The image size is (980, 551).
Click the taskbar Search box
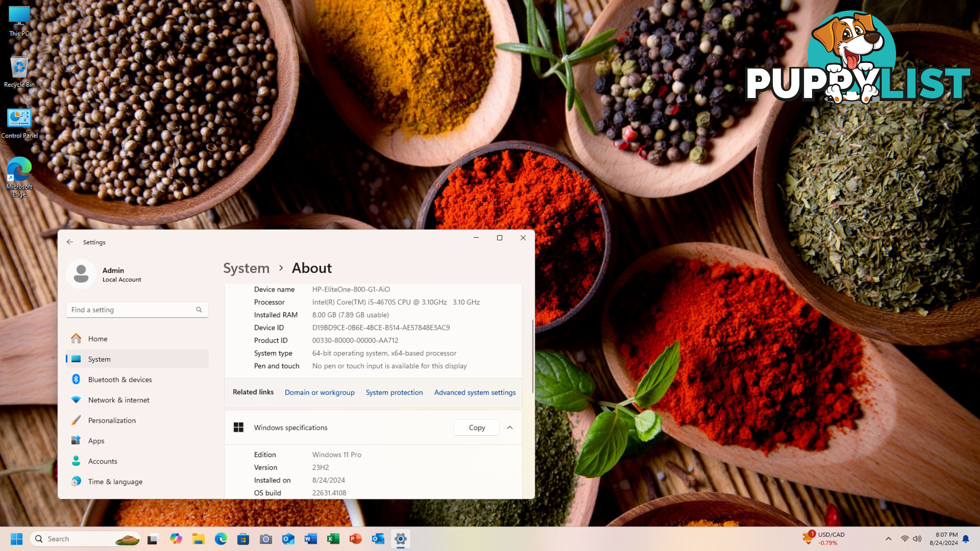(85, 539)
